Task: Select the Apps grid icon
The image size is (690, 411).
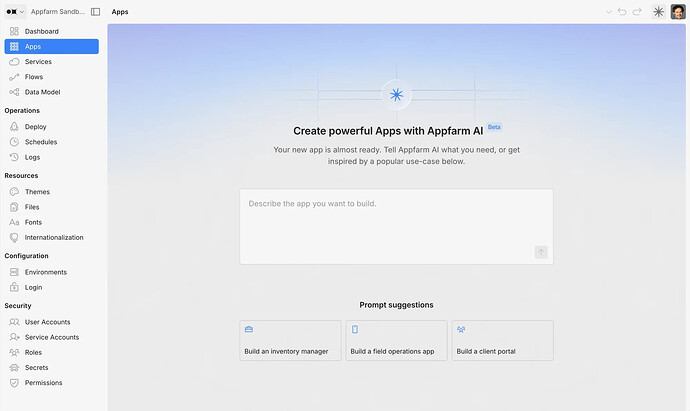Action: tap(14, 46)
